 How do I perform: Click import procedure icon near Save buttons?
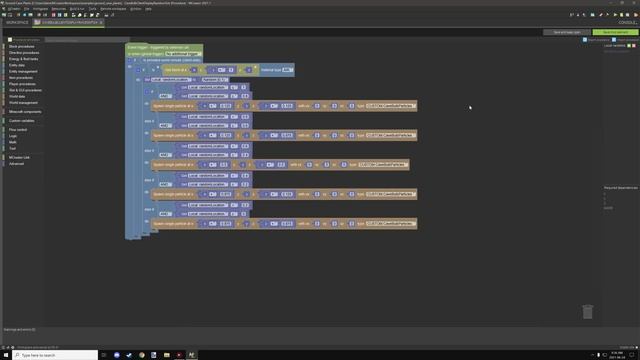pyautogui.click(x=614, y=40)
